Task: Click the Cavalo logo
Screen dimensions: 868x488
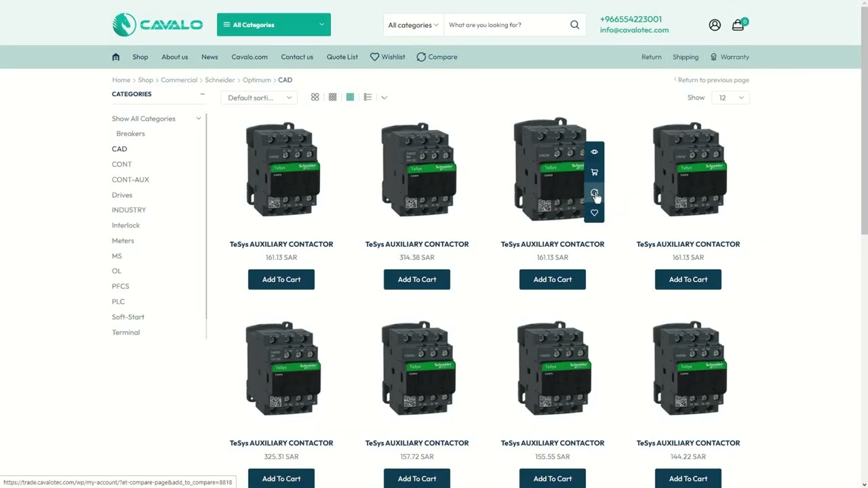Action: click(x=157, y=24)
